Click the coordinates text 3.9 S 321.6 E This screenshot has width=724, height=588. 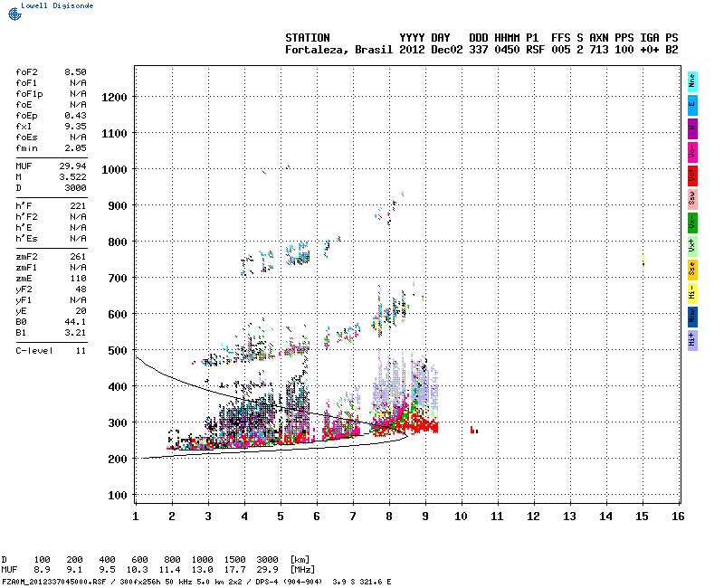point(361,582)
